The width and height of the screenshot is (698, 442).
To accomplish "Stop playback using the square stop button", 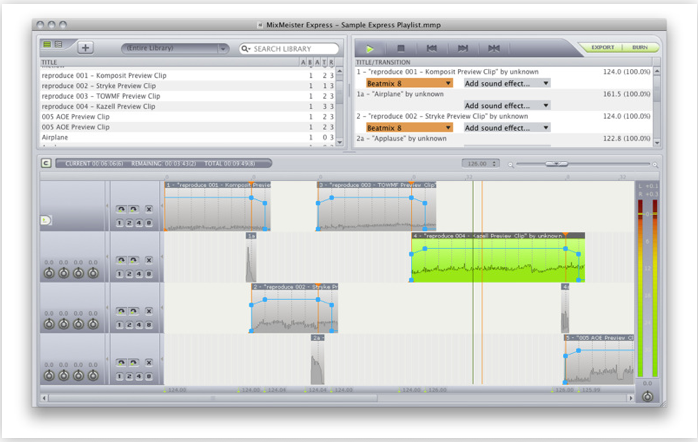I will click(x=401, y=48).
